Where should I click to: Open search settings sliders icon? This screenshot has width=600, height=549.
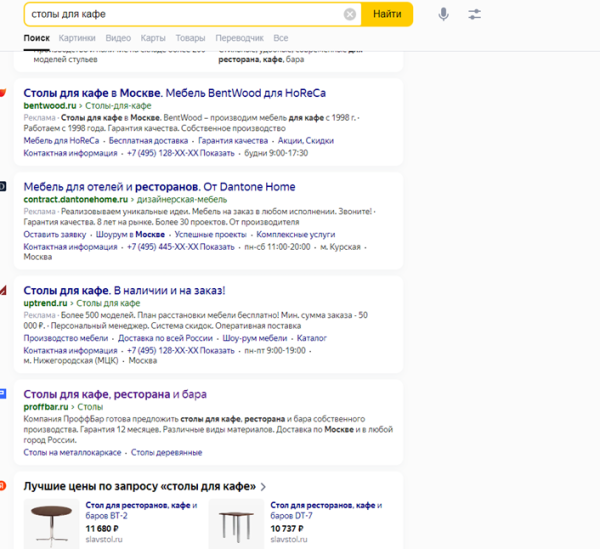tap(474, 15)
